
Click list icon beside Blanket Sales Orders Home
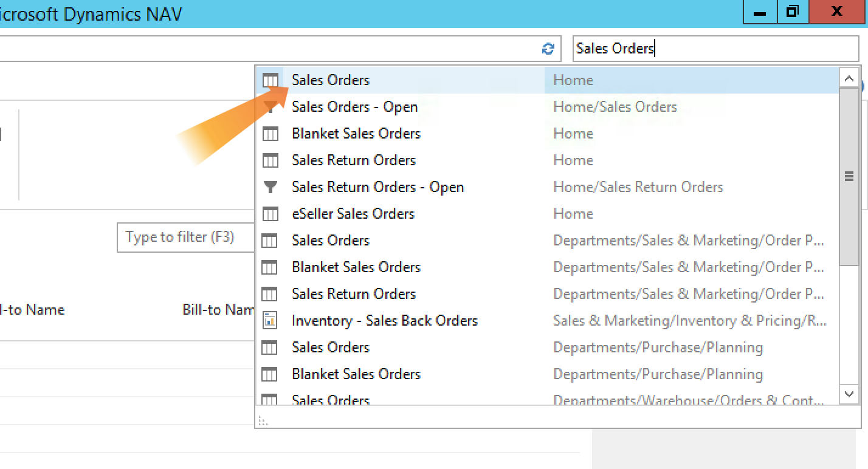coord(270,134)
